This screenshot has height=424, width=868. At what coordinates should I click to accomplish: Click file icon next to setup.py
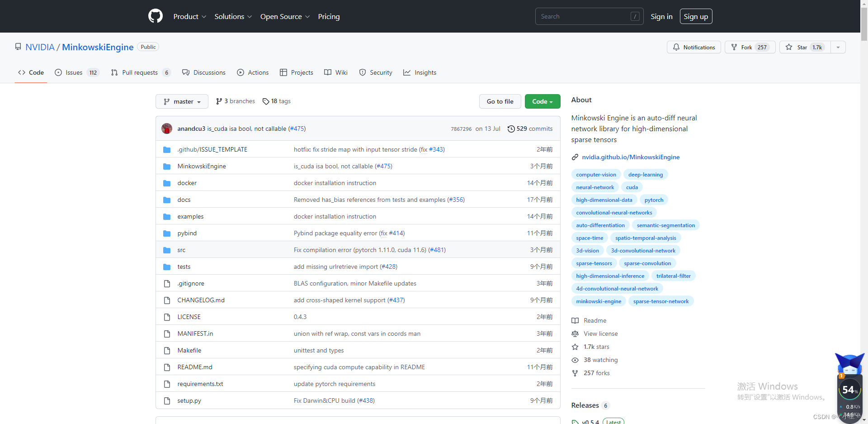[x=167, y=400]
